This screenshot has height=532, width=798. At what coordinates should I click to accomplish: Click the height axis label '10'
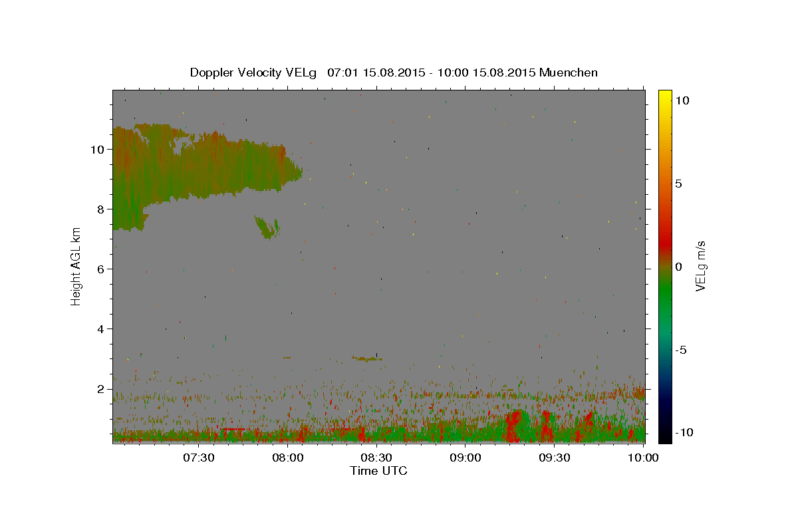click(x=99, y=149)
